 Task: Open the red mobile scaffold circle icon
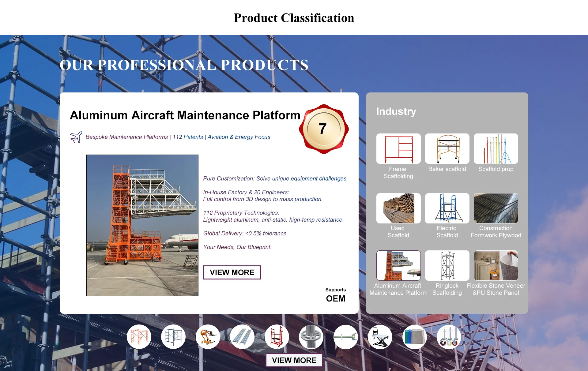[x=277, y=337]
